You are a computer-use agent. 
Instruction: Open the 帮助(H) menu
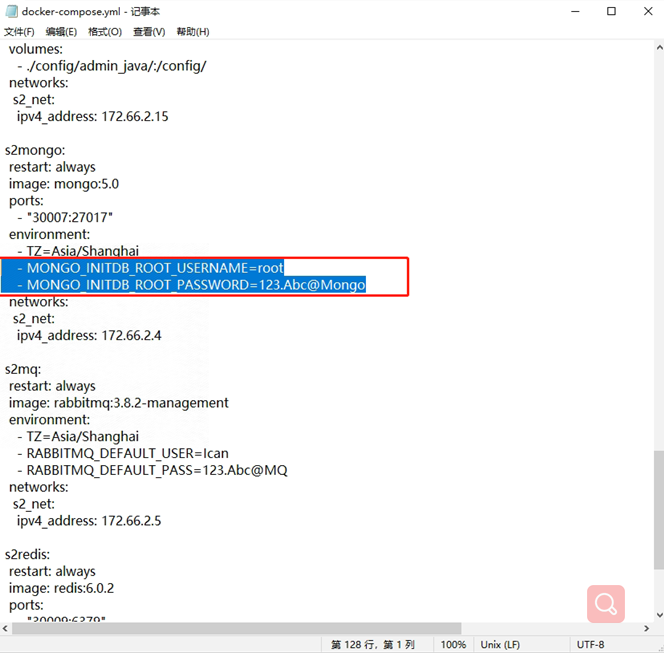(193, 32)
